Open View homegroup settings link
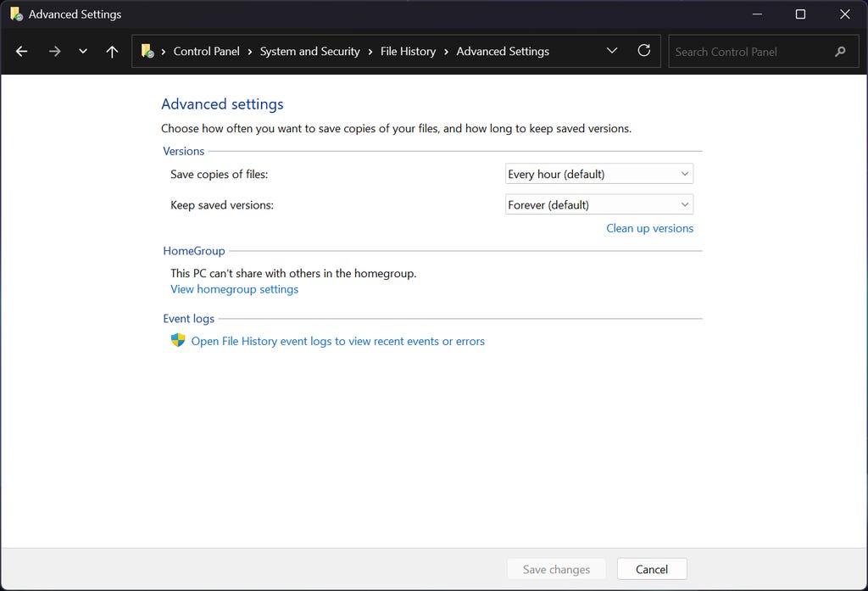The height and width of the screenshot is (591, 868). [x=234, y=289]
